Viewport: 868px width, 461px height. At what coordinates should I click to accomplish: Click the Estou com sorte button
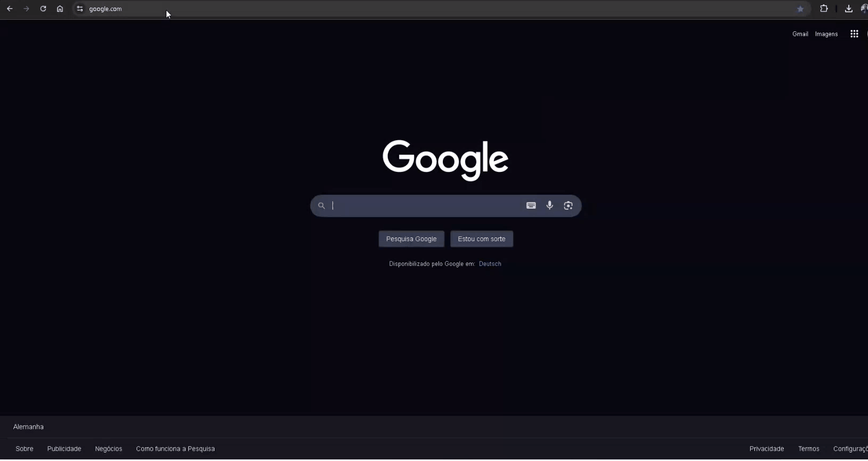(482, 239)
